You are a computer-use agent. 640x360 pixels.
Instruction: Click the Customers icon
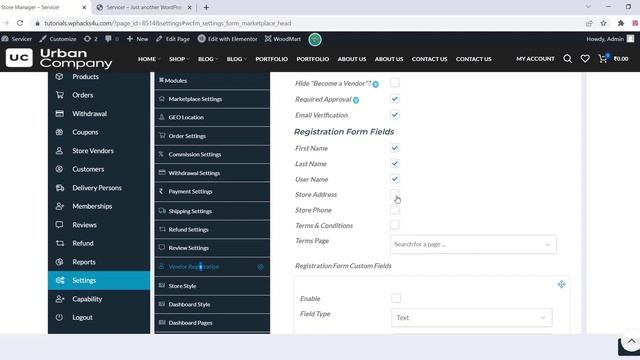pyautogui.click(x=60, y=169)
